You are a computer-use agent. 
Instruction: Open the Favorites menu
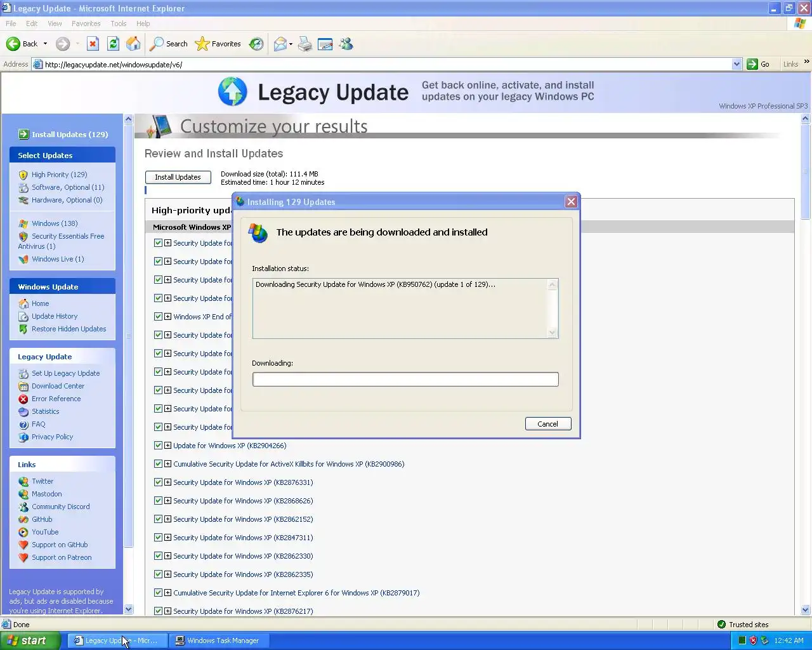[86, 23]
